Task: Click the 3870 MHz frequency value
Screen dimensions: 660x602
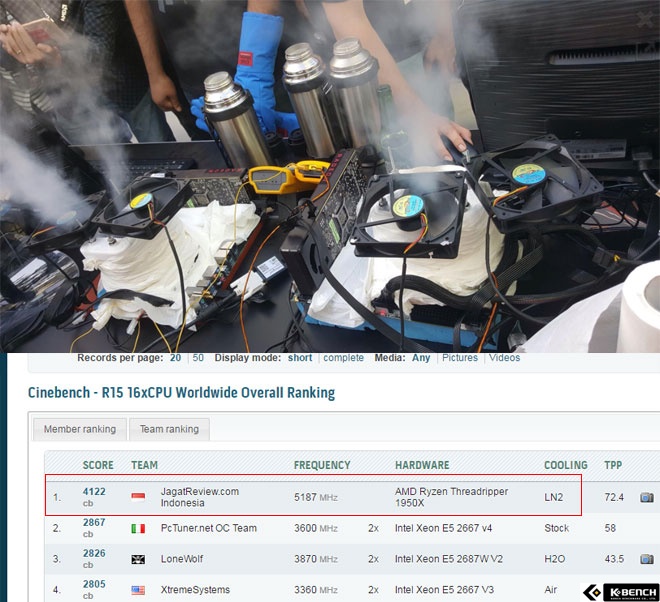Action: (x=316, y=559)
